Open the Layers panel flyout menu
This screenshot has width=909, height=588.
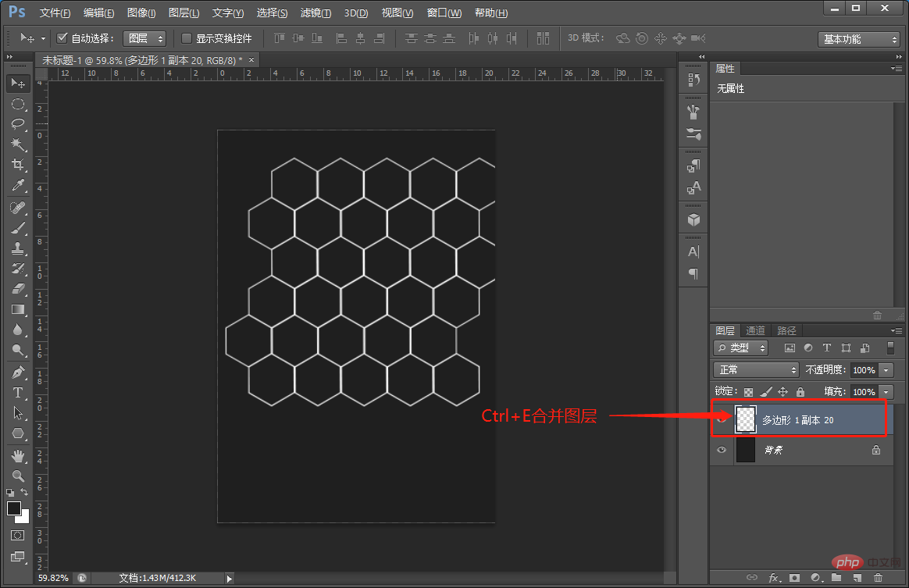click(x=897, y=330)
